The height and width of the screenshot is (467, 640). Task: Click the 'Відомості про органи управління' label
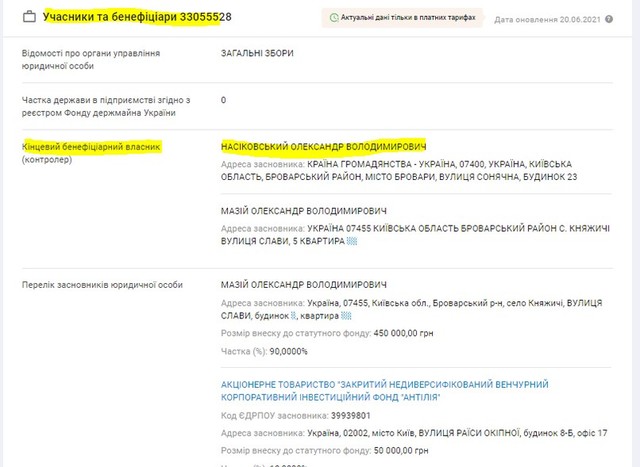[90, 52]
